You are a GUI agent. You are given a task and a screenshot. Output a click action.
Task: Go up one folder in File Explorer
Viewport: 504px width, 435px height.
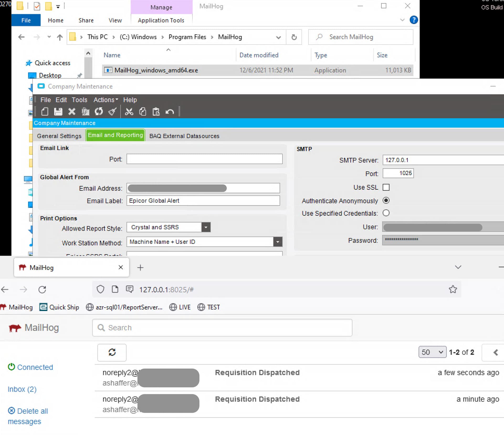click(60, 37)
